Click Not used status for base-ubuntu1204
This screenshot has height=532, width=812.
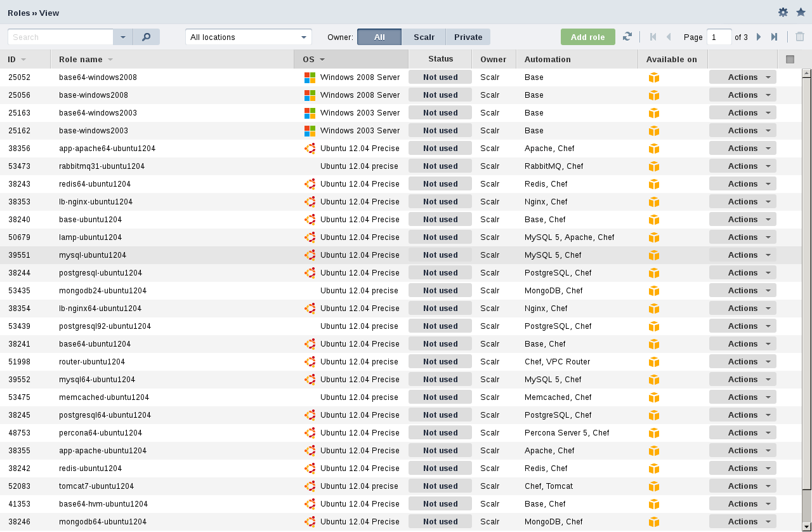[x=440, y=220]
